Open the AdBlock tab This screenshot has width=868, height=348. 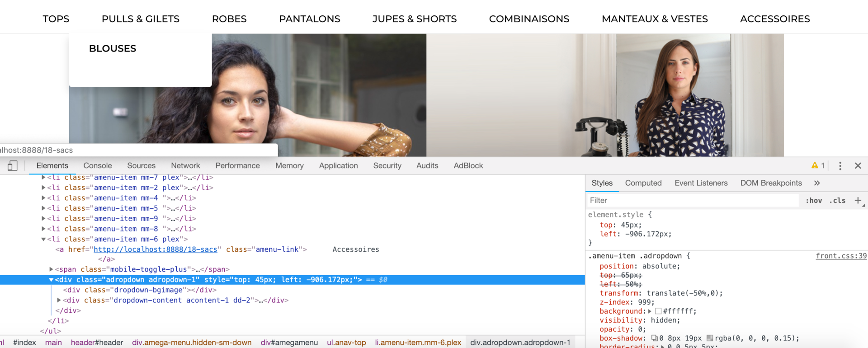click(x=468, y=166)
